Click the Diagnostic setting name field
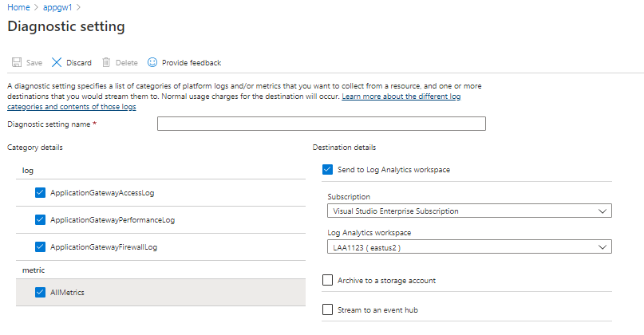The width and height of the screenshot is (644, 335). 321,124
